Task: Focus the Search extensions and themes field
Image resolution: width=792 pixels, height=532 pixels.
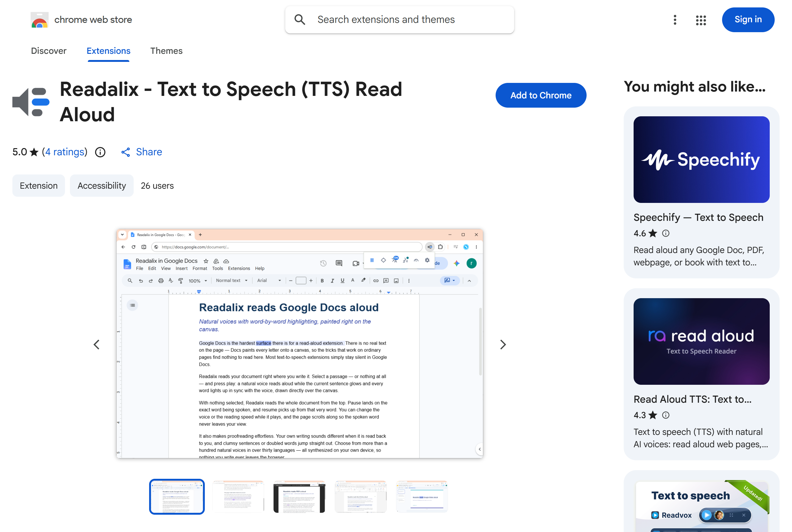Action: (399, 20)
